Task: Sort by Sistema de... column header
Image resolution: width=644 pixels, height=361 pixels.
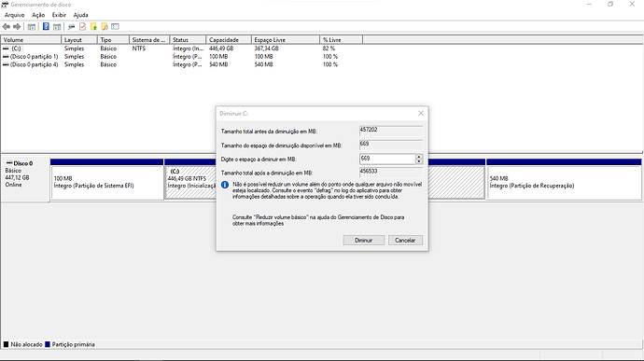Action: [x=149, y=40]
